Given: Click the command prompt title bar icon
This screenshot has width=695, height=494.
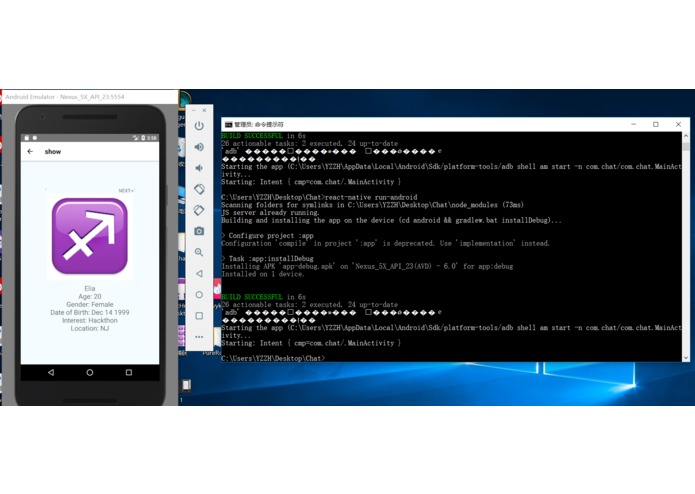Looking at the screenshot, I should click(x=228, y=124).
